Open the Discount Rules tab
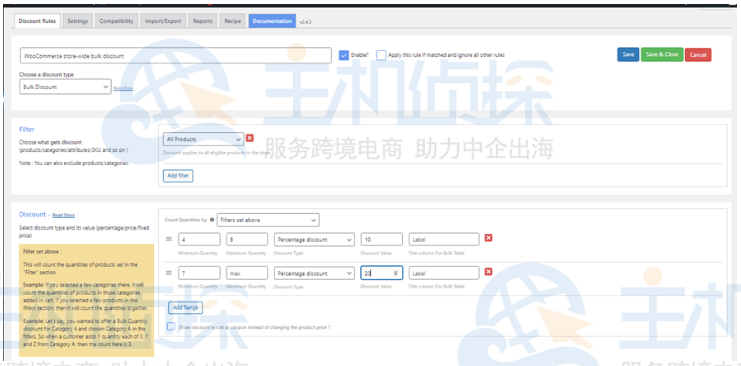741x366 pixels. 37,21
